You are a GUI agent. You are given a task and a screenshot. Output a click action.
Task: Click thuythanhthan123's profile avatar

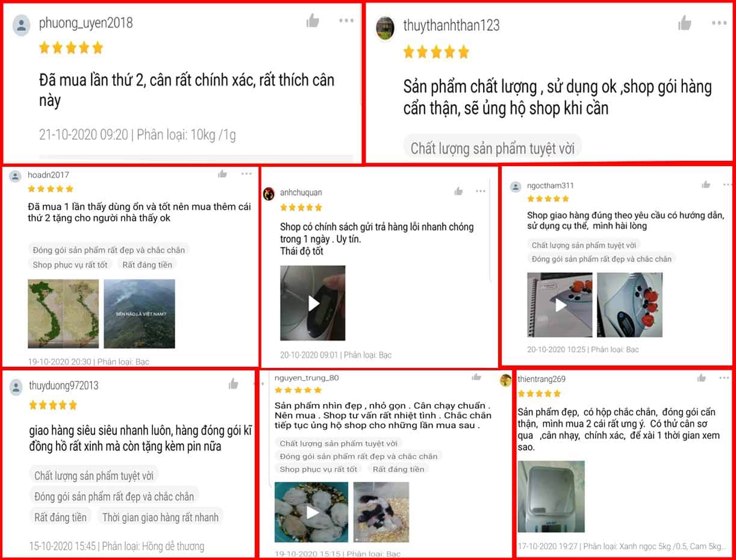(x=385, y=28)
